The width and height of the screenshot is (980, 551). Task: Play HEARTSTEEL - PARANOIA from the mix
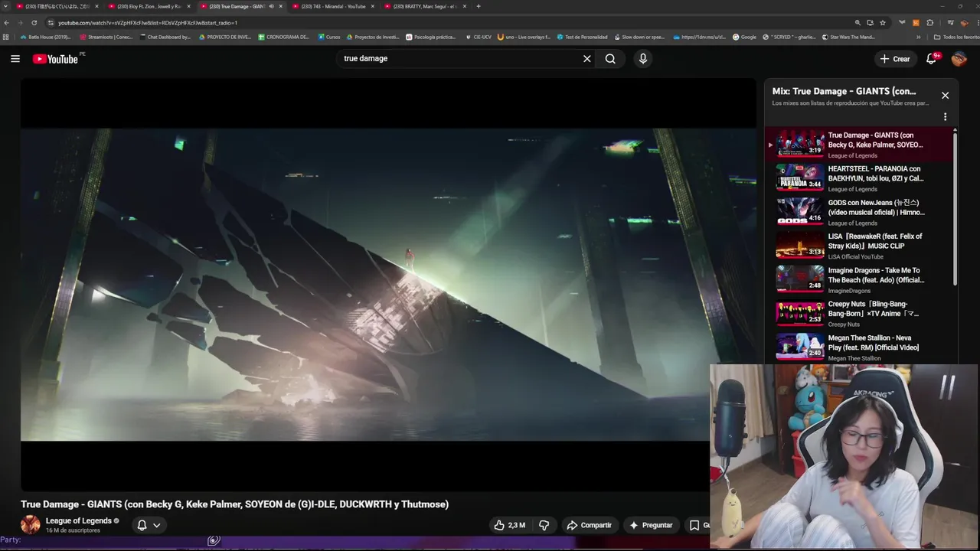[x=861, y=178]
